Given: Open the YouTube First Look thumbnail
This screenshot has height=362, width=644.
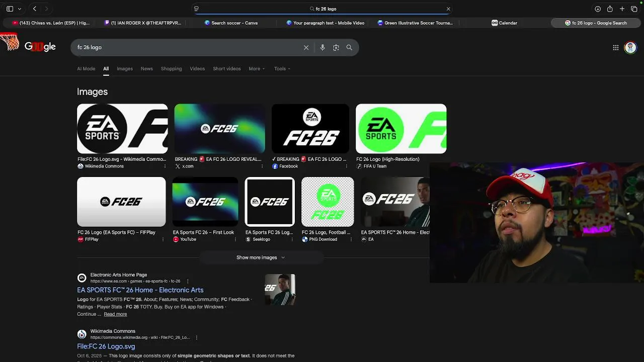Looking at the screenshot, I should click(205, 202).
